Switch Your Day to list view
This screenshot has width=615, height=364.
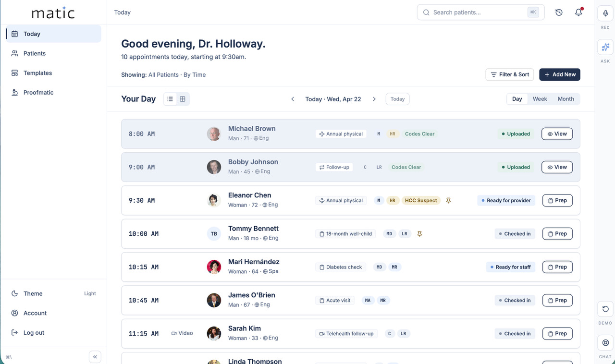(170, 99)
